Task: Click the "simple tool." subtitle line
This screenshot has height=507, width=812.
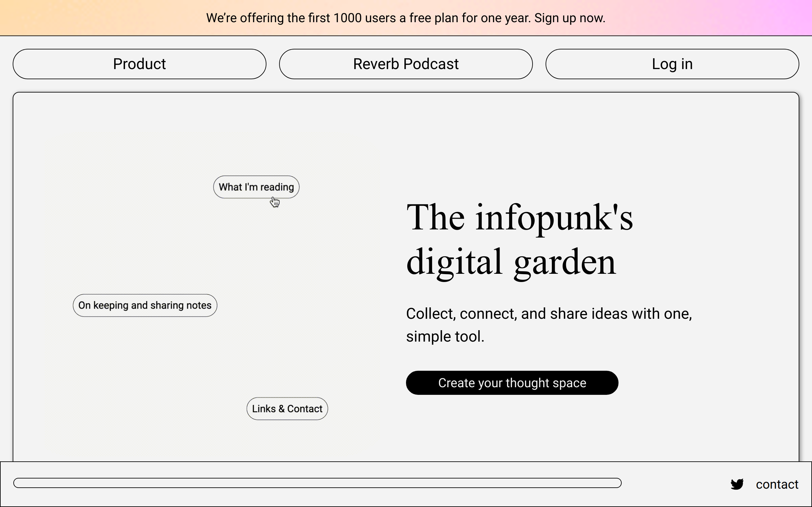Action: (445, 336)
